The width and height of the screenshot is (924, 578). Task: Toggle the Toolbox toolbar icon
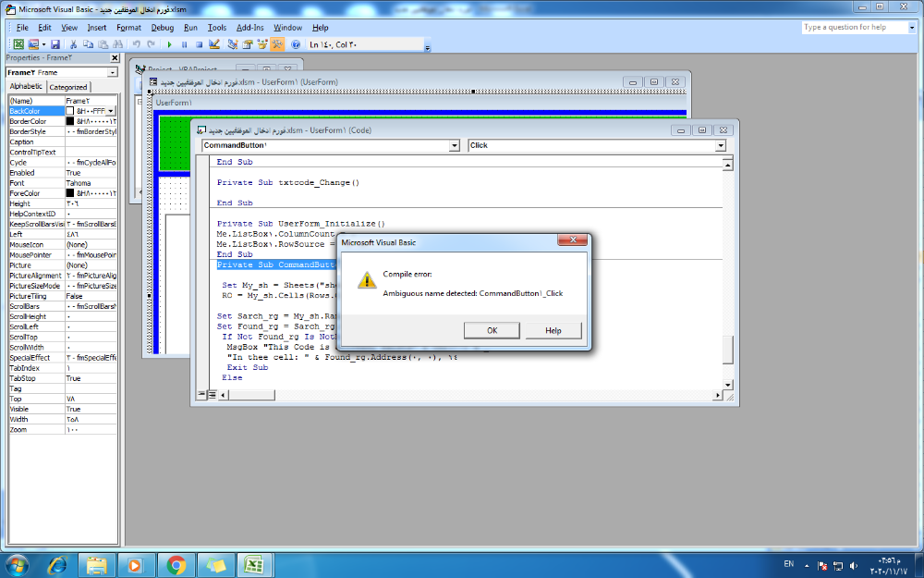click(277, 44)
